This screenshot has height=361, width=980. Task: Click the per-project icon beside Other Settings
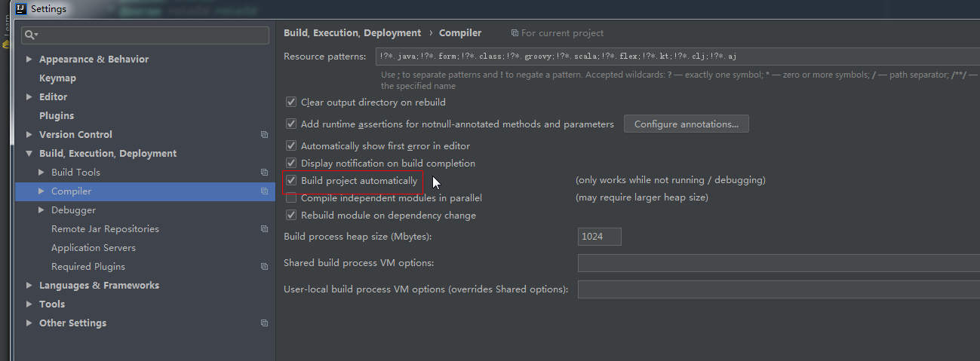(x=264, y=323)
